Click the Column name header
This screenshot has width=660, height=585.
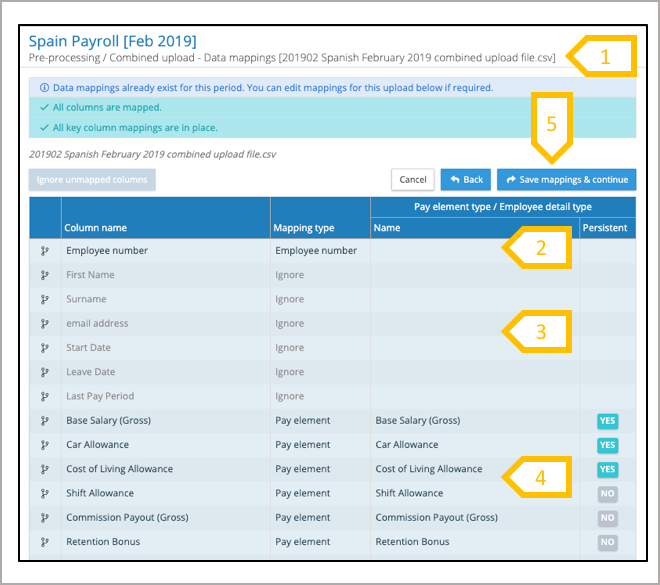tap(96, 228)
